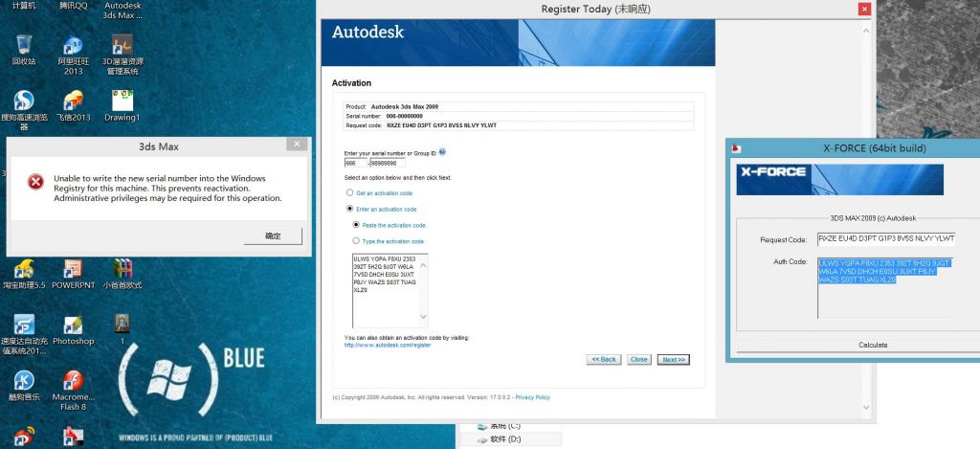Click the '<< Back' button
Viewport: 980px width, 449px height.
click(x=604, y=360)
